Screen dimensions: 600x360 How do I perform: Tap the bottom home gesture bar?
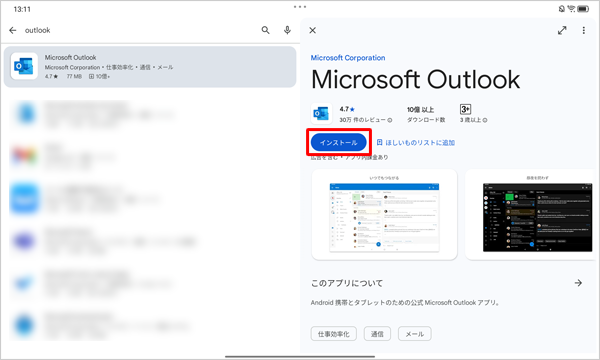point(300,357)
